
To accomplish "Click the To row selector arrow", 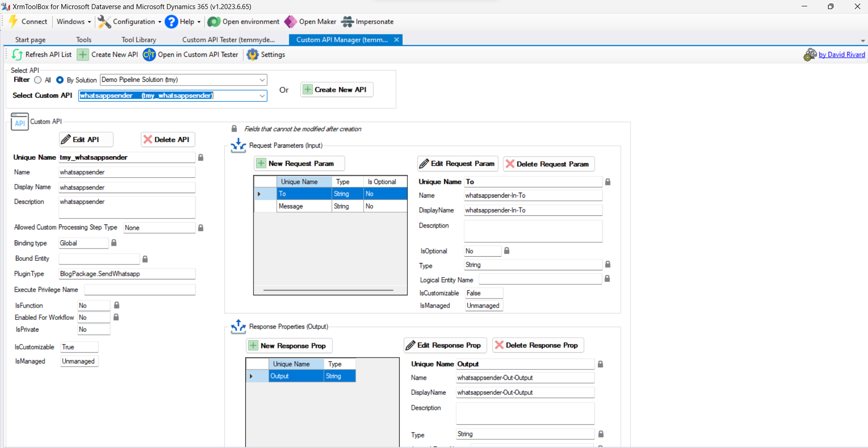I will pos(259,194).
